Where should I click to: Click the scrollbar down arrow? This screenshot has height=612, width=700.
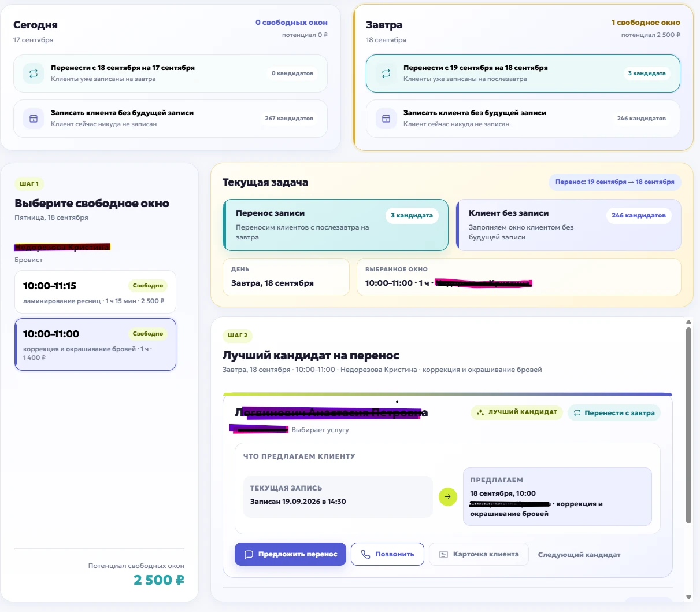tap(688, 597)
